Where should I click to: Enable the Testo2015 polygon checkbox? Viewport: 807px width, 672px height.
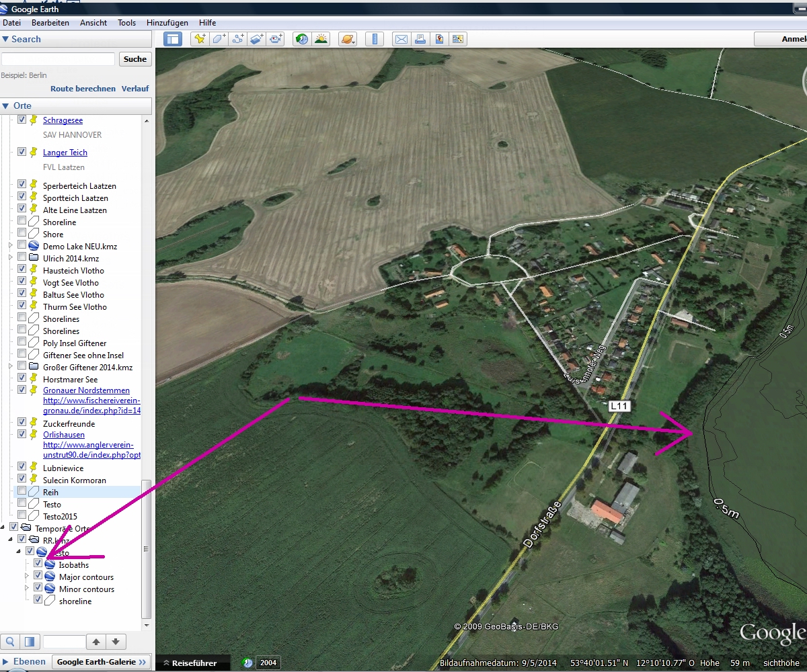[22, 516]
